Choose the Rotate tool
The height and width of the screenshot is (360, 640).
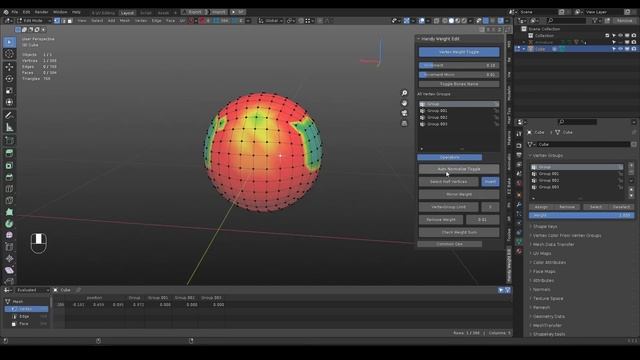9,78
